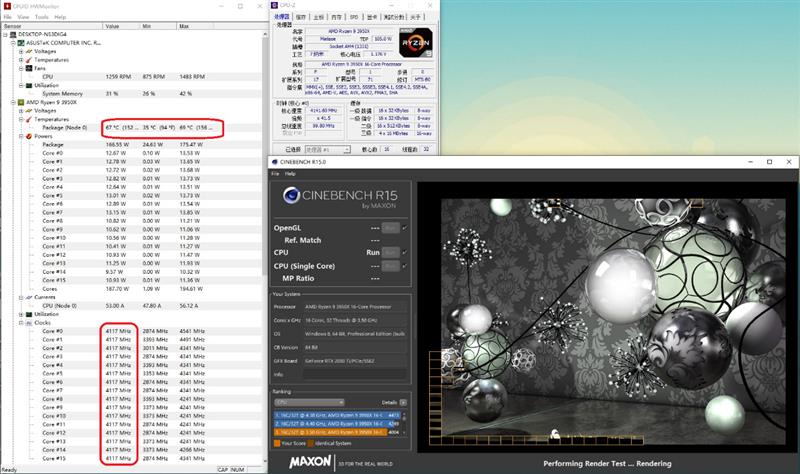800x474 pixels.
Task: Open the HWMonitor File menu
Action: (8, 17)
